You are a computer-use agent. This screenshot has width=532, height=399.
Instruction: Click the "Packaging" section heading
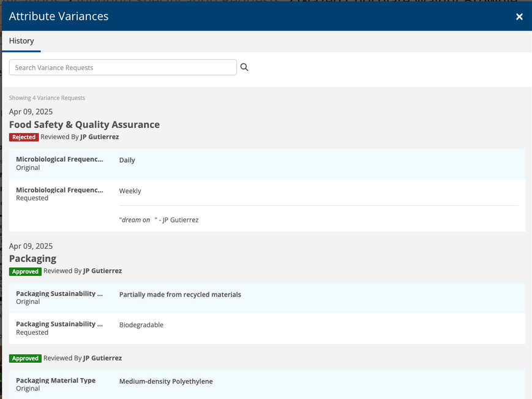tap(32, 259)
